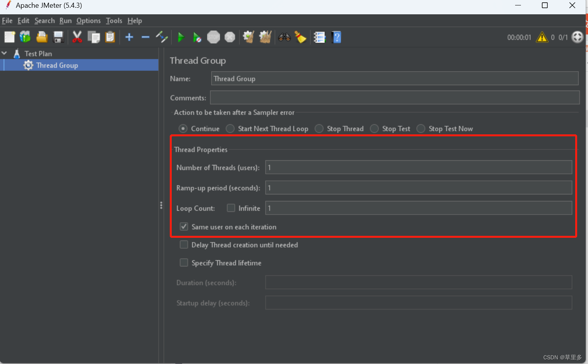The width and height of the screenshot is (588, 364).
Task: Click the Copy icon
Action: click(94, 37)
